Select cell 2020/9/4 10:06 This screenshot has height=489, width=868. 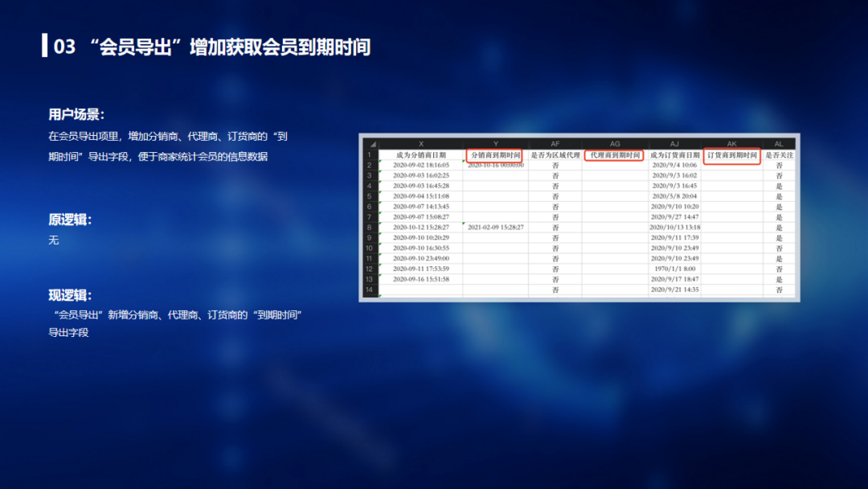tap(674, 165)
